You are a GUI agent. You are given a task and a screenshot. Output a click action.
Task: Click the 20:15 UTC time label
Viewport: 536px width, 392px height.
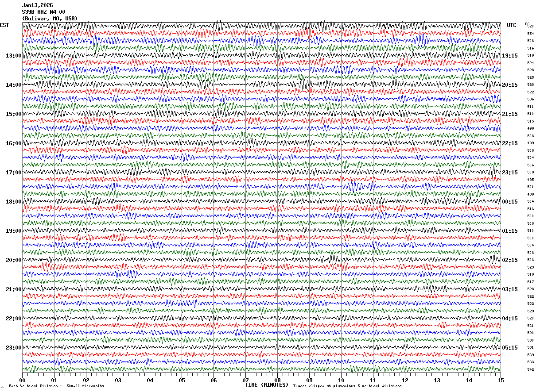[x=510, y=85]
